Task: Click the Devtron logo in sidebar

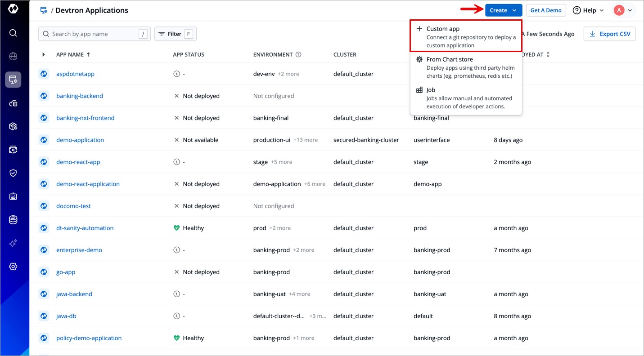Action: tap(13, 9)
